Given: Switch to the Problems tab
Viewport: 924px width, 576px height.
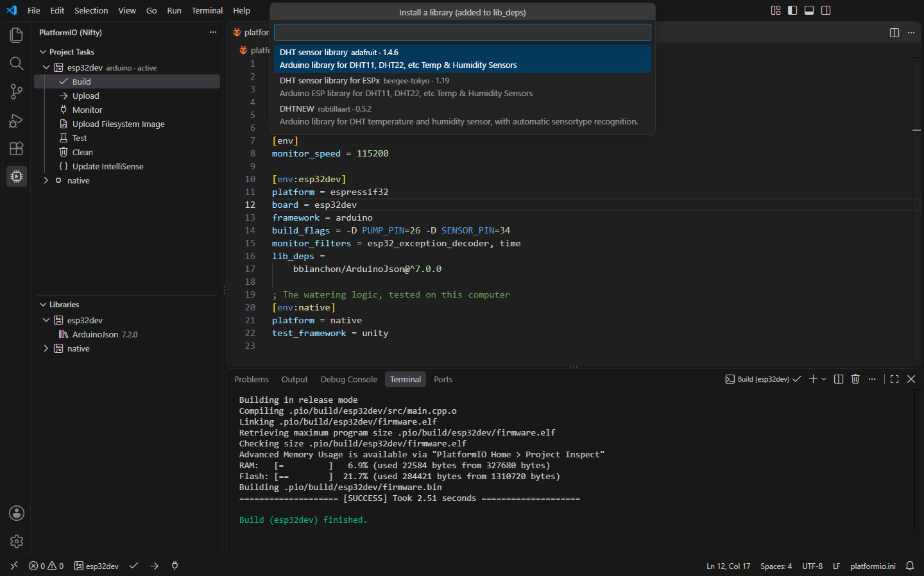Looking at the screenshot, I should click(252, 379).
